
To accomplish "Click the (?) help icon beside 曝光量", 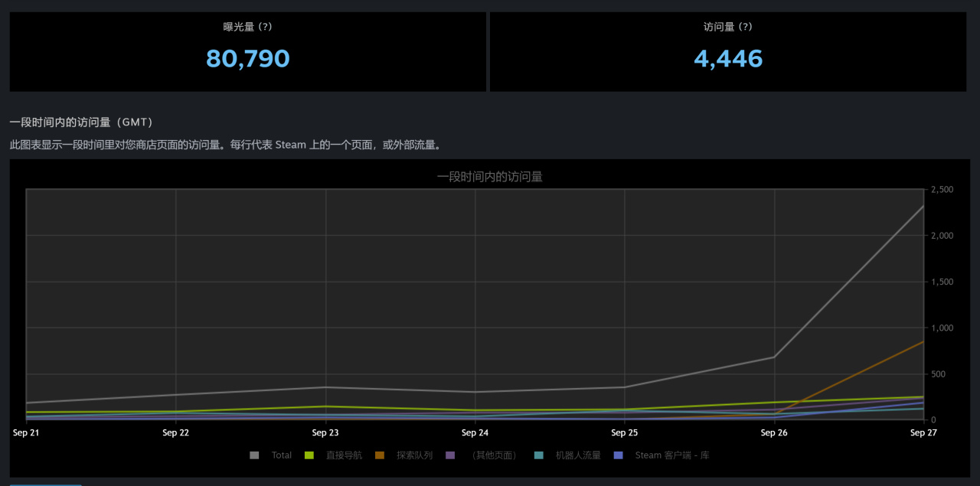I will (x=265, y=27).
